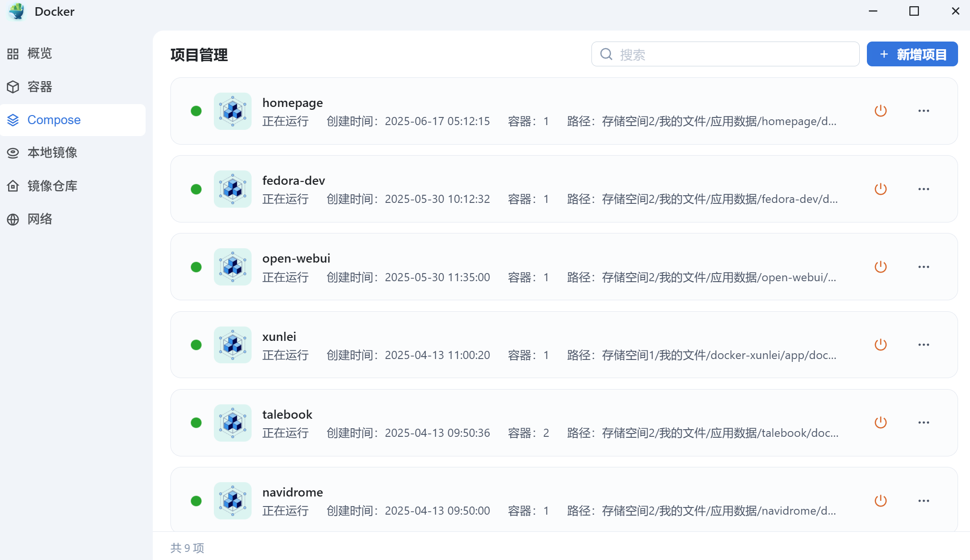Click the 容器 cube icon

(13, 87)
